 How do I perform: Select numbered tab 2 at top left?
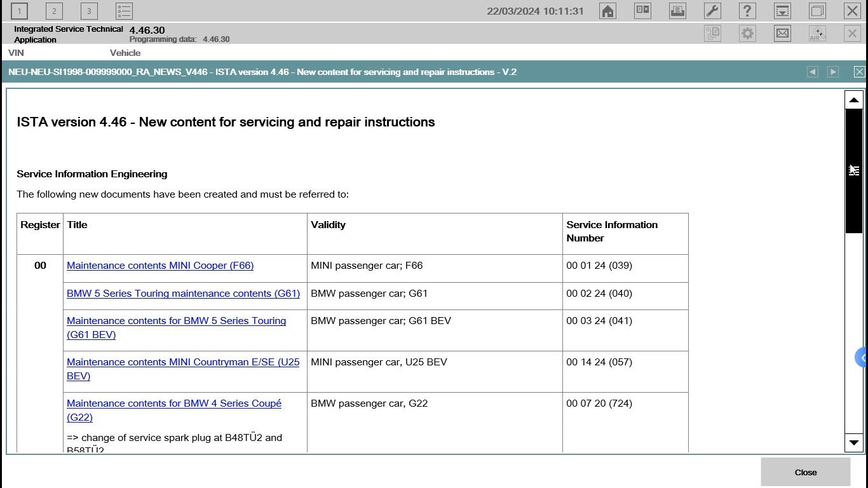point(54,11)
